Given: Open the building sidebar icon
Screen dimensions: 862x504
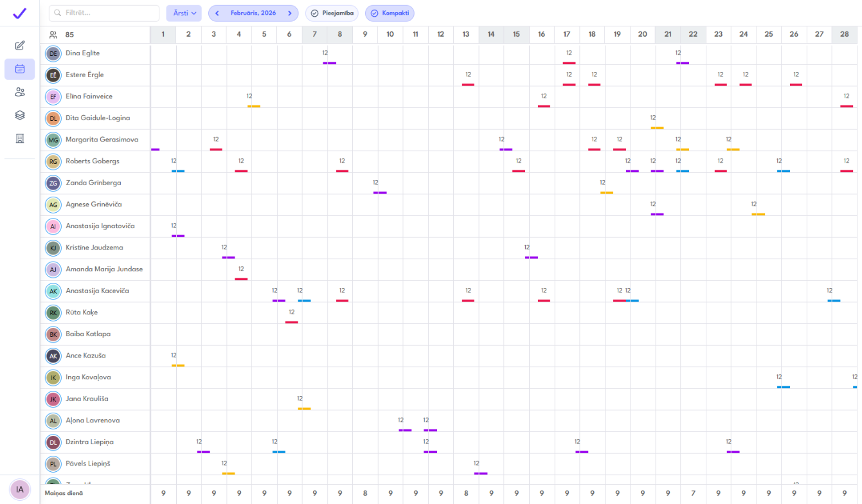Looking at the screenshot, I should click(20, 138).
